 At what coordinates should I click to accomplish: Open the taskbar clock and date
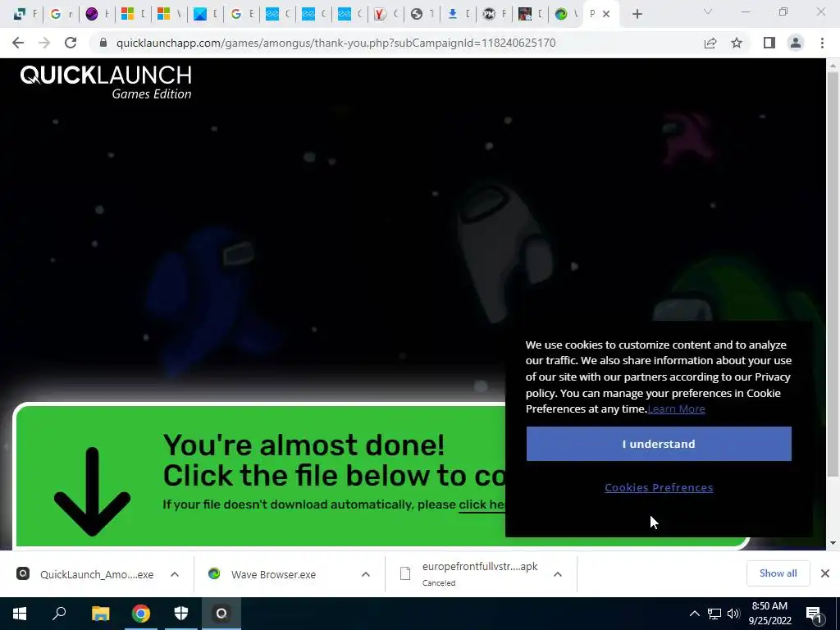[x=769, y=614]
